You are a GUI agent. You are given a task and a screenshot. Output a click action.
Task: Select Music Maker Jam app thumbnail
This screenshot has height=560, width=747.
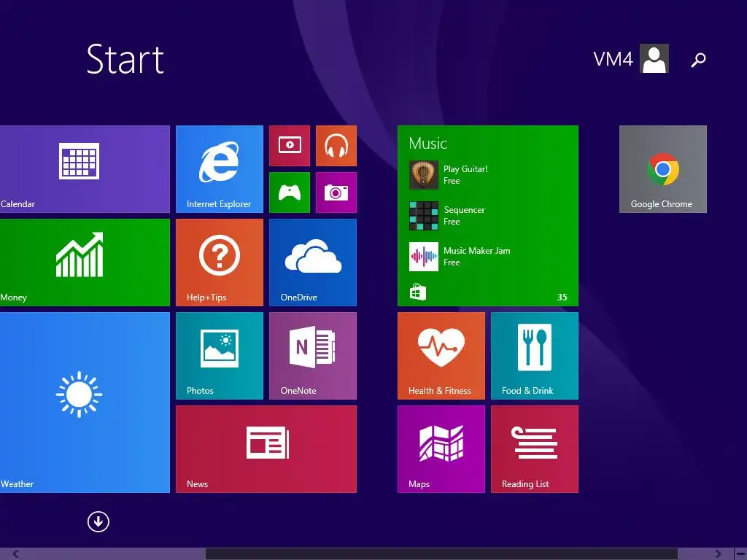[x=424, y=257]
